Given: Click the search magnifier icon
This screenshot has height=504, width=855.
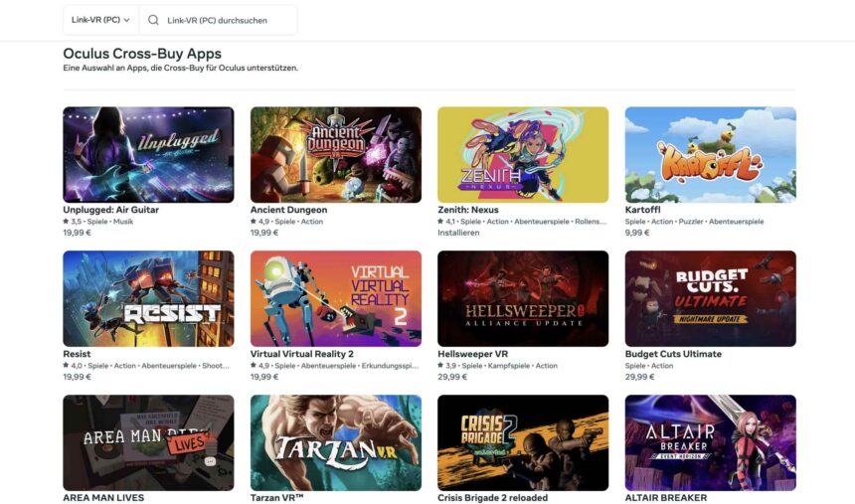Looking at the screenshot, I should click(153, 20).
